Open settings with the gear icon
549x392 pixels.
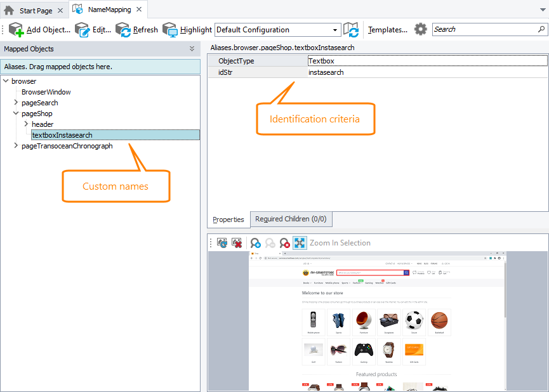click(x=420, y=29)
